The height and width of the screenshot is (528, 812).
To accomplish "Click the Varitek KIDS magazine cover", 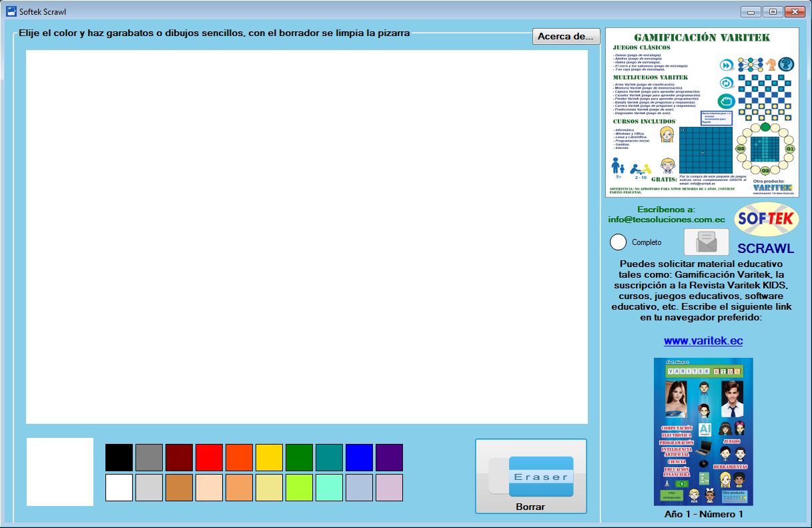I will pyautogui.click(x=703, y=431).
